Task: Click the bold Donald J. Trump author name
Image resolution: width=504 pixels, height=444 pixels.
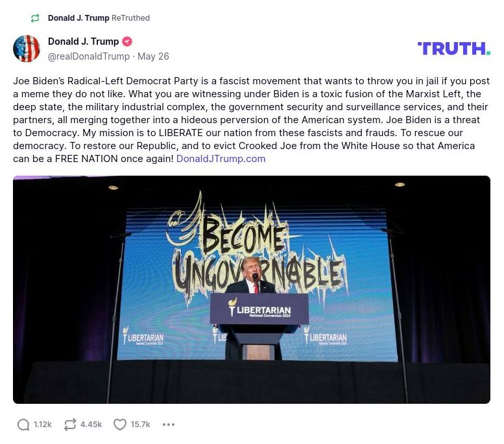Action: pyautogui.click(x=83, y=41)
